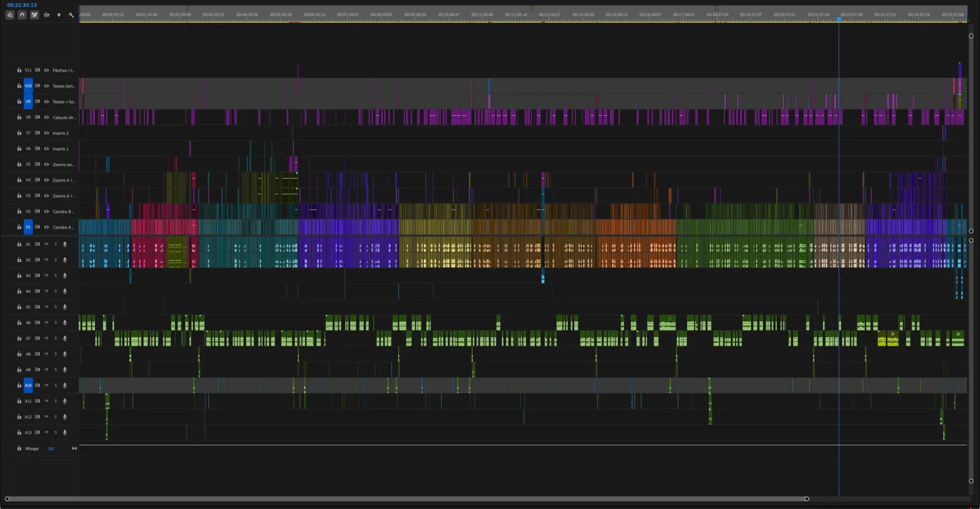980x509 pixels.
Task: Click the first green marker on the time ruler
Action: click(x=187, y=8)
